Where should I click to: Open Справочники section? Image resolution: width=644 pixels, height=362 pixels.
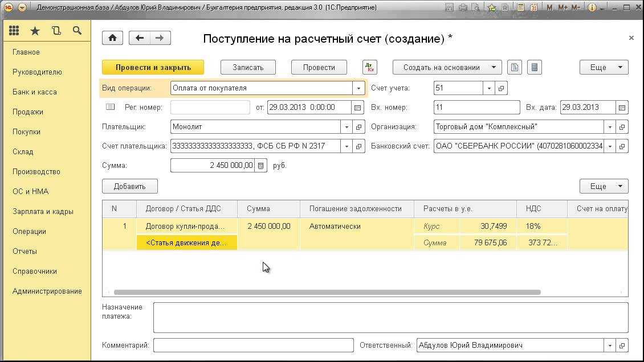tap(35, 271)
